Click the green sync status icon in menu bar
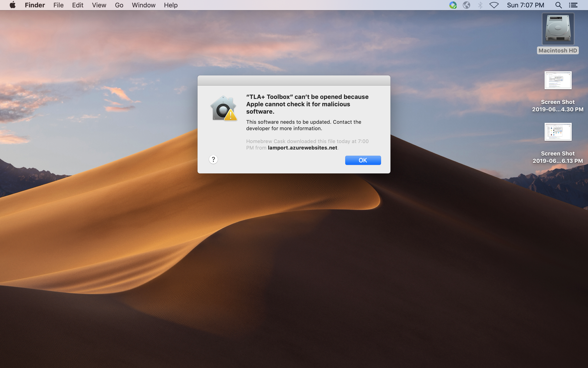Image resolution: width=588 pixels, height=368 pixels. pos(453,5)
